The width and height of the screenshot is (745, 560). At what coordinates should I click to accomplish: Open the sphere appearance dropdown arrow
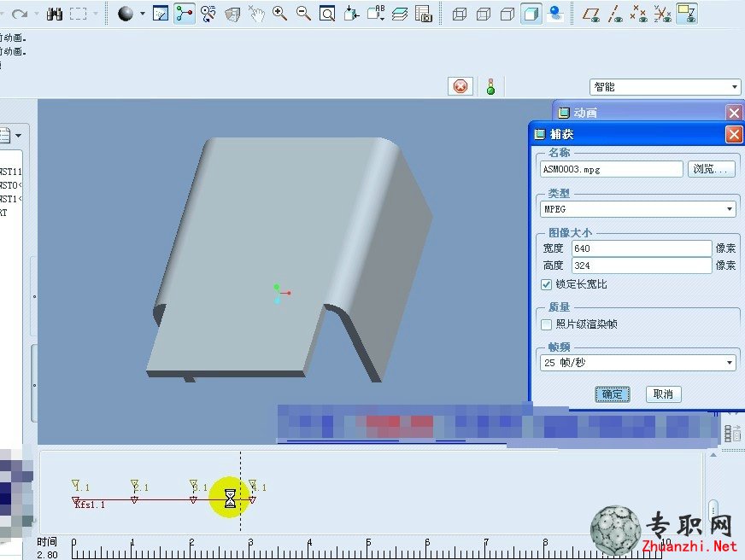coord(142,14)
